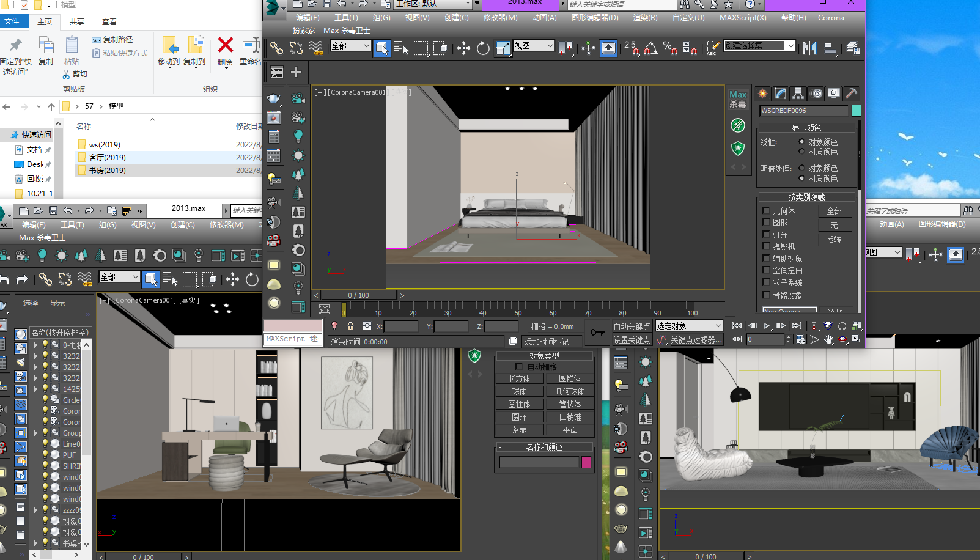Open the Hierarchy panel tab in front window
This screenshot has height=560, width=980.
pyautogui.click(x=798, y=94)
